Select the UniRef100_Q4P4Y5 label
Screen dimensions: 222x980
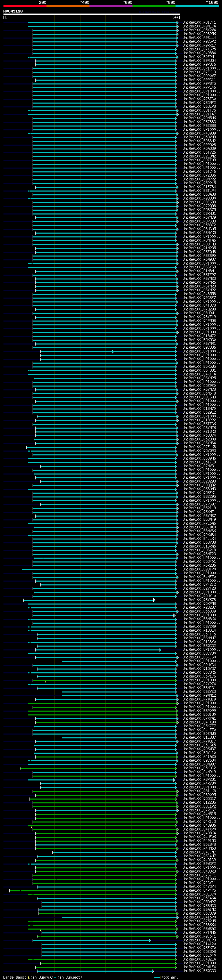[199, 891]
